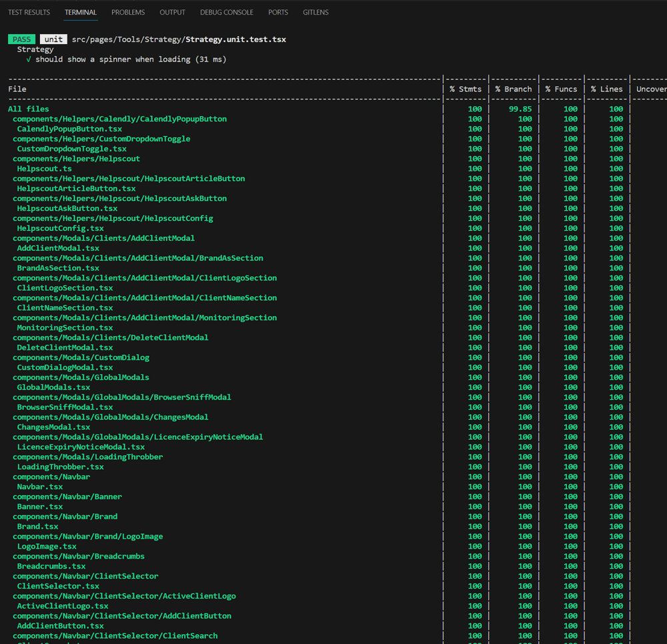Open the PROBLEMS tab
667x644 pixels.
click(x=128, y=12)
